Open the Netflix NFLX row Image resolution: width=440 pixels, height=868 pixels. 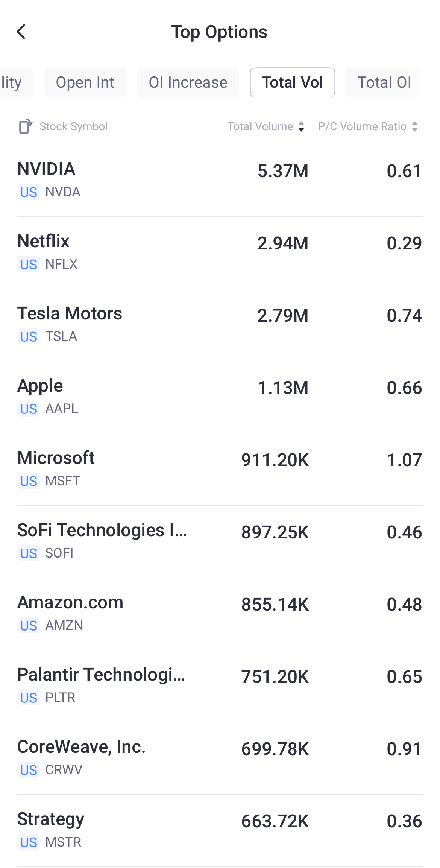(x=220, y=252)
